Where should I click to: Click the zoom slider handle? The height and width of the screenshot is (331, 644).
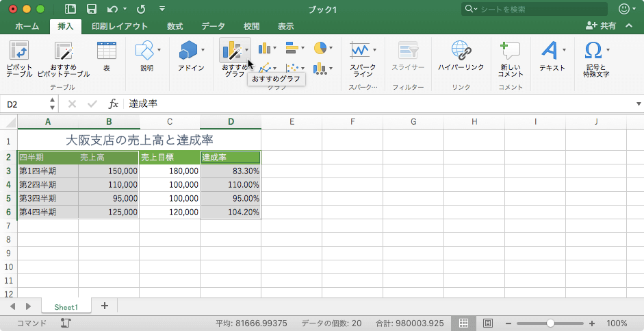[x=550, y=323]
